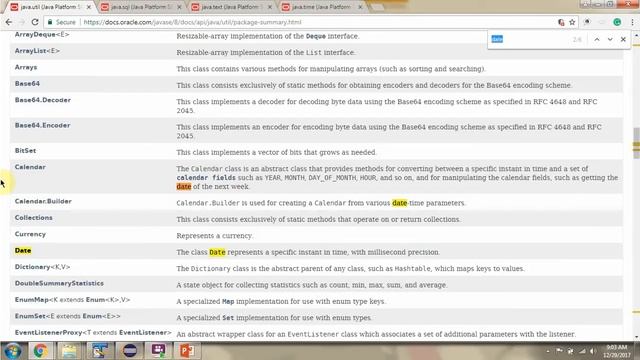Click the Set link in EnumSet description

228,318
